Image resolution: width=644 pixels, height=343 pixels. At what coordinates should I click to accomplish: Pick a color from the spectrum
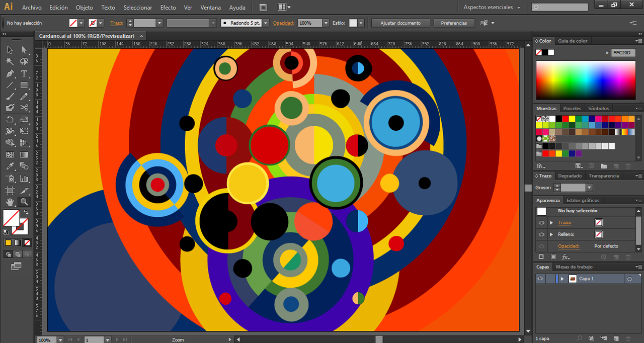click(586, 80)
